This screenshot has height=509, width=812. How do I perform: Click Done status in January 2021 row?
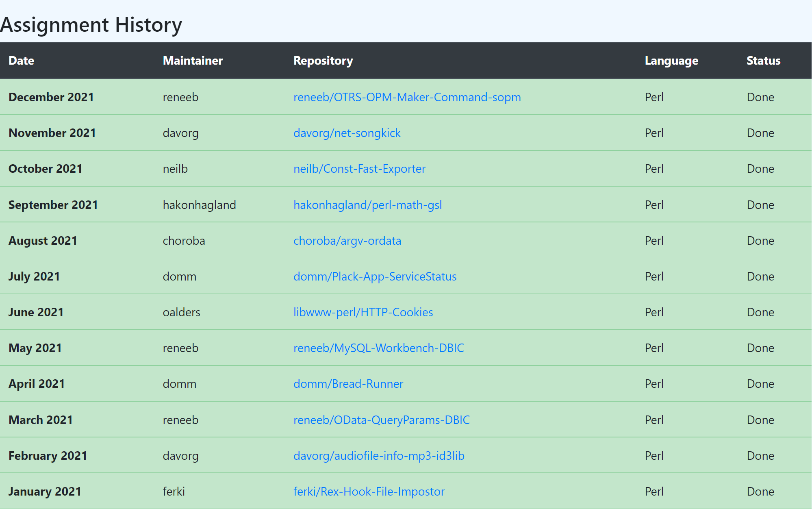click(x=760, y=492)
